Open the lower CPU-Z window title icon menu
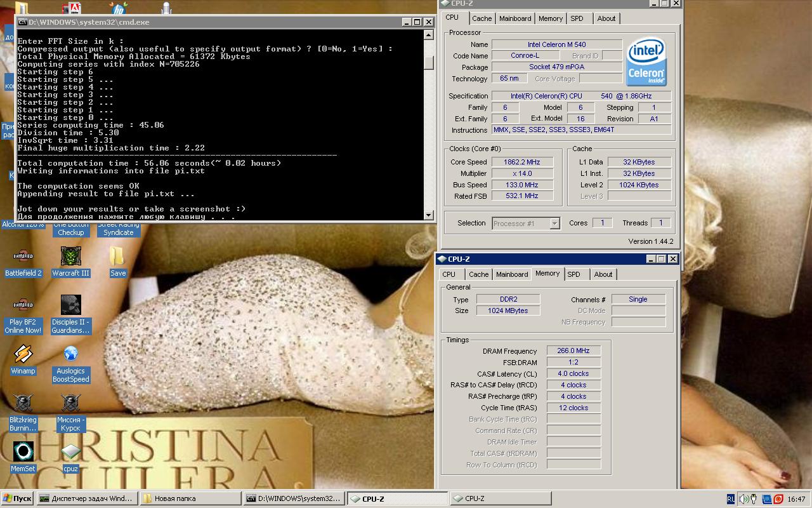Viewport: 812px width, 508px height. pos(442,259)
